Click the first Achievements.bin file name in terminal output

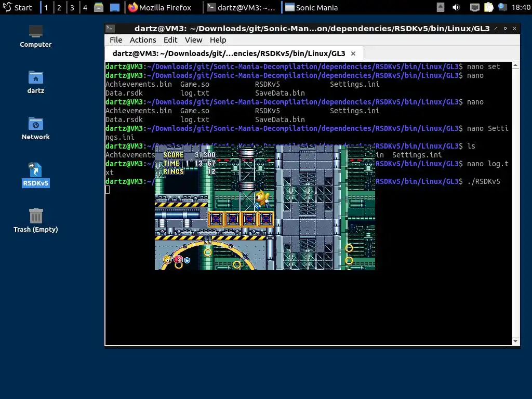coord(138,84)
